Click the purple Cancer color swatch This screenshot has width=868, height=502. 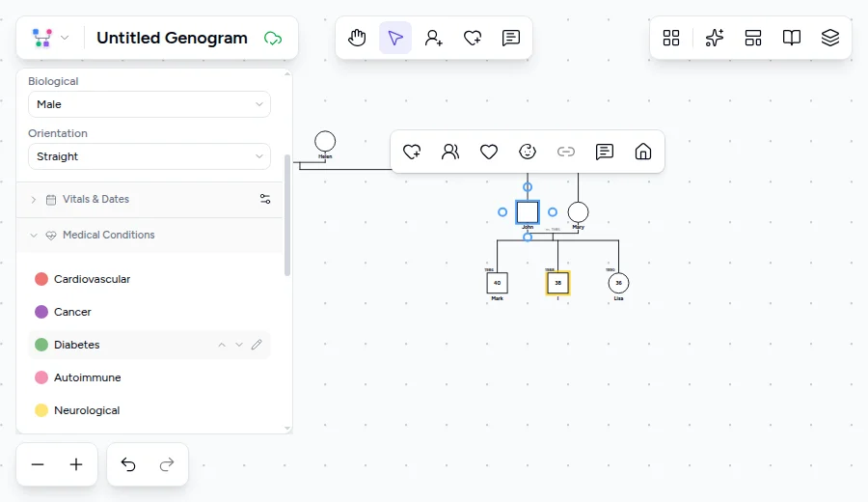point(41,312)
